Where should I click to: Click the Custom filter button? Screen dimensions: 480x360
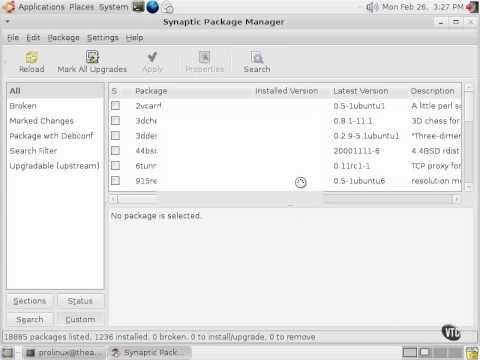click(80, 319)
